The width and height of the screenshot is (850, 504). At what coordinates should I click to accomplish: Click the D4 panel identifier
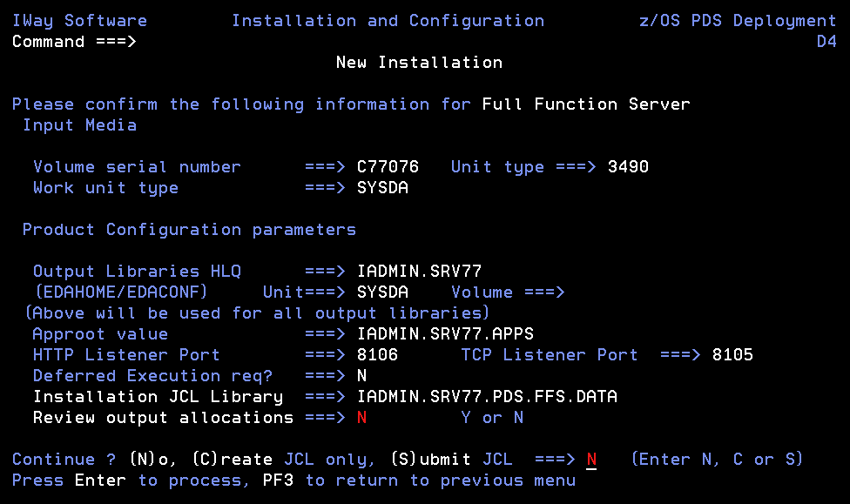pos(826,42)
